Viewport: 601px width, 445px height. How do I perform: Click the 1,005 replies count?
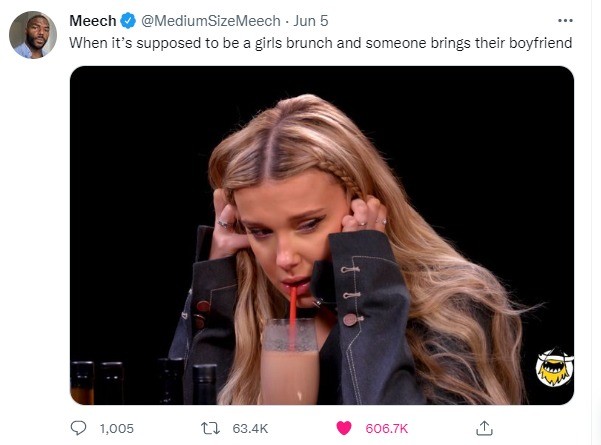pyautogui.click(x=117, y=428)
